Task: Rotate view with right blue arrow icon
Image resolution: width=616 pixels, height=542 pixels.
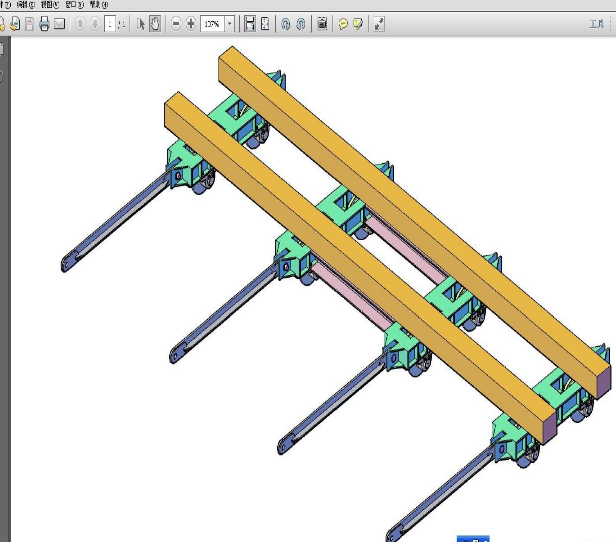Action: [x=301, y=24]
